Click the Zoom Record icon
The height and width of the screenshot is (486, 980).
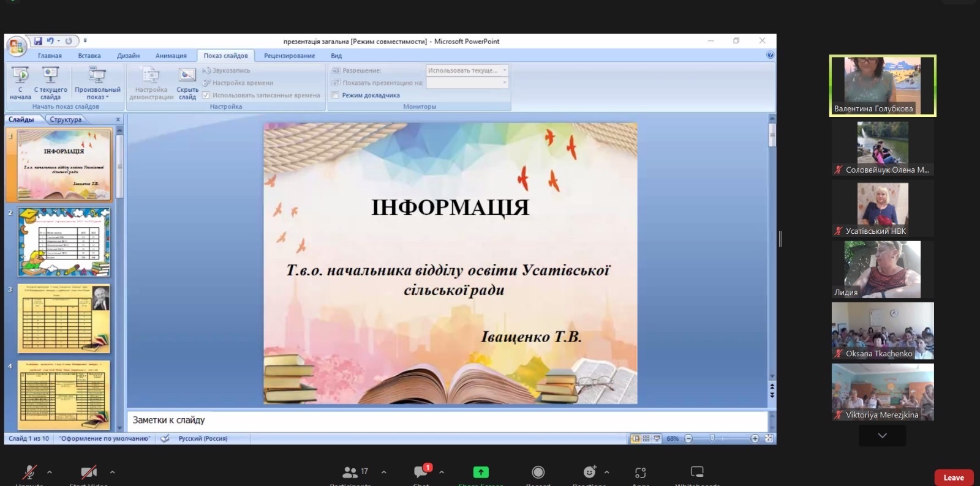click(x=538, y=472)
